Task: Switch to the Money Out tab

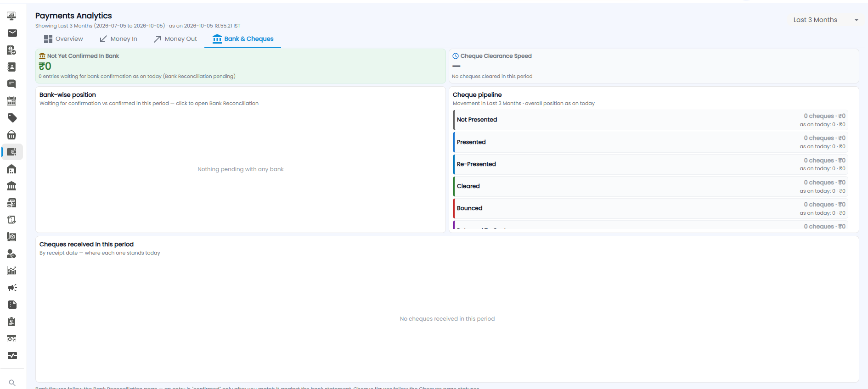Action: (x=175, y=39)
